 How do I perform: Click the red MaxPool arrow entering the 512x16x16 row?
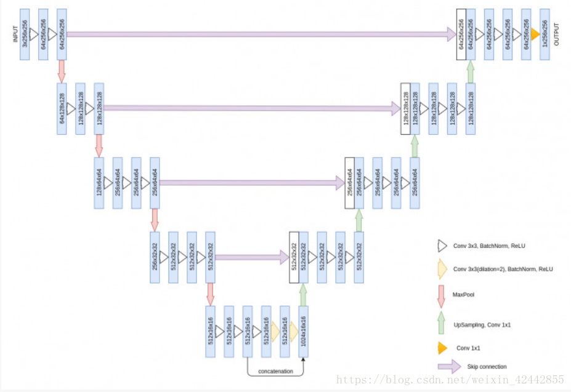coord(210,294)
